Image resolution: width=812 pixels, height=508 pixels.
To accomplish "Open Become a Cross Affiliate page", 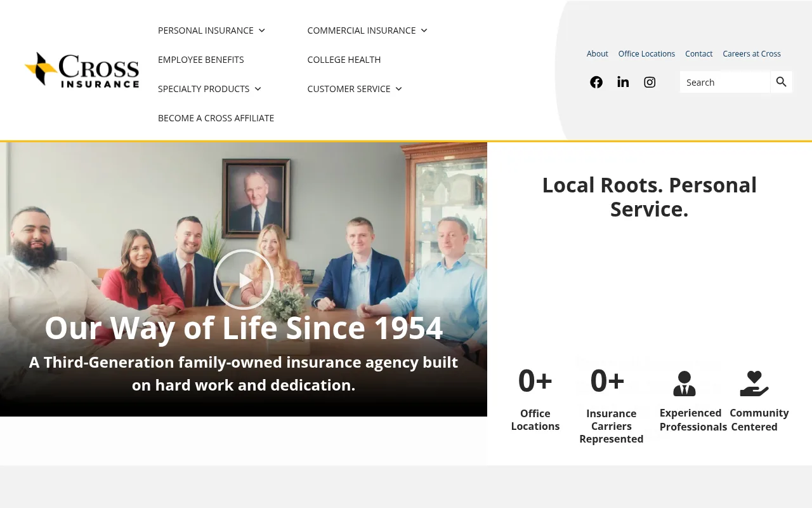I will tap(216, 118).
